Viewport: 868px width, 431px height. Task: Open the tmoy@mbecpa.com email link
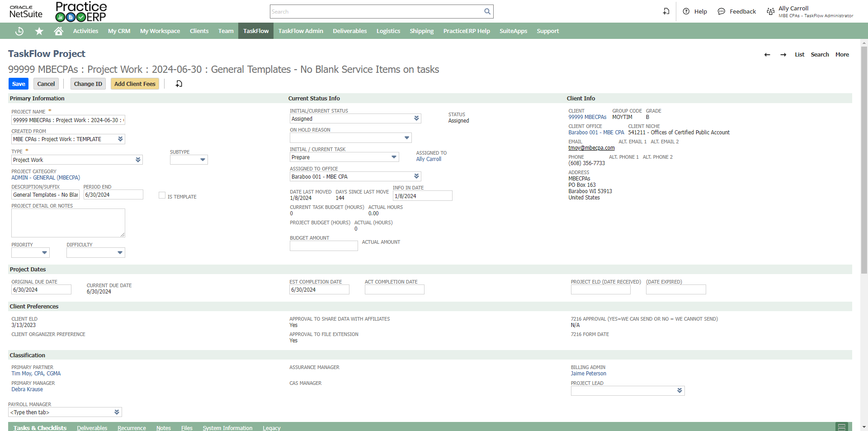pos(591,148)
